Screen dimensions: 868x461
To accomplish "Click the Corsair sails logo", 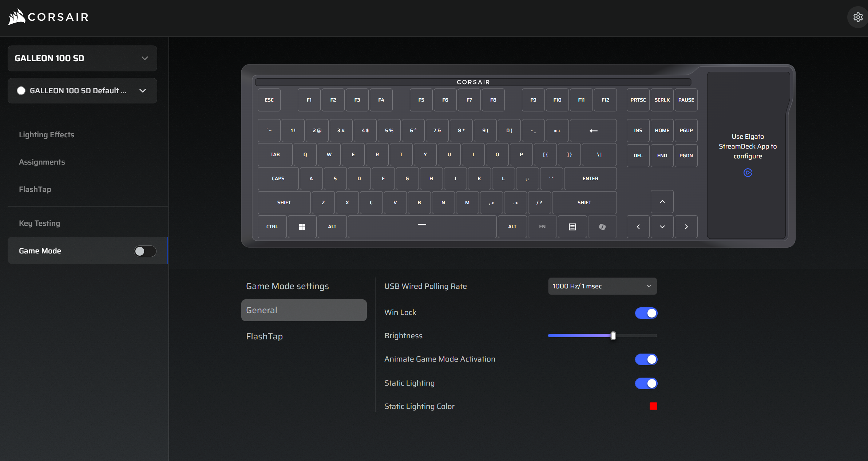I will 16,17.
